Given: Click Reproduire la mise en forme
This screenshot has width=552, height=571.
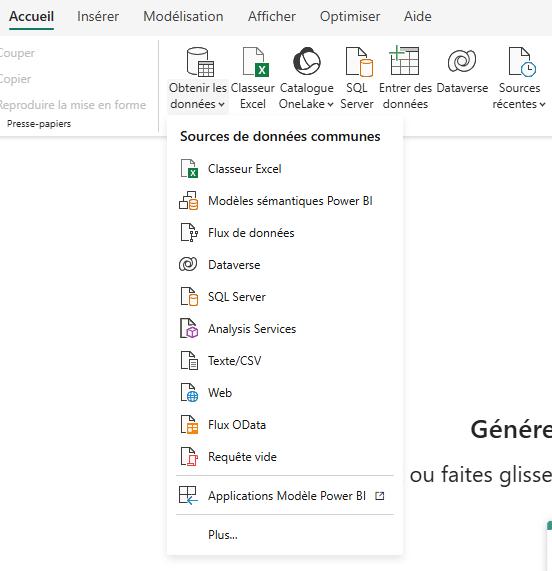Looking at the screenshot, I should (73, 105).
